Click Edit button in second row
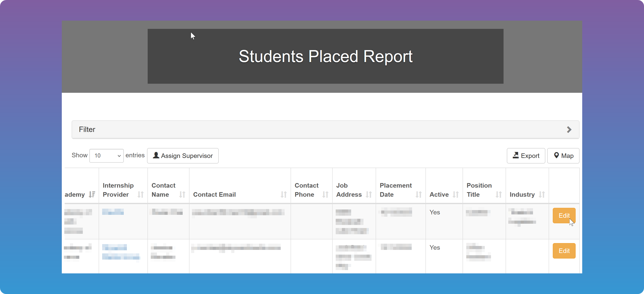Image resolution: width=644 pixels, height=294 pixels. pyautogui.click(x=564, y=251)
